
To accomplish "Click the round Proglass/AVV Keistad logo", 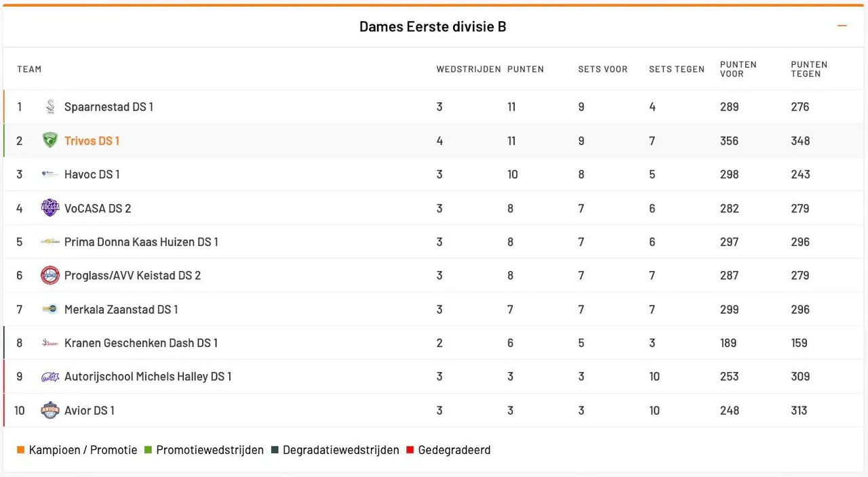I will point(50,276).
